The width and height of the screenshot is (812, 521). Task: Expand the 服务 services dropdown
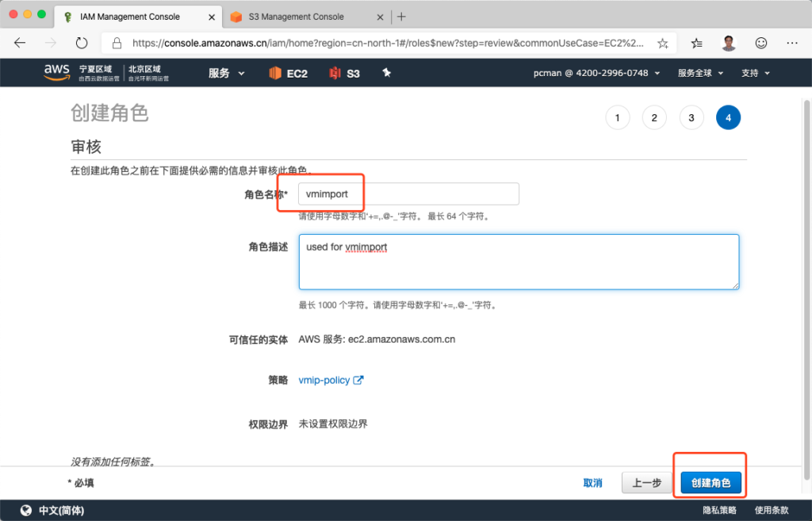227,73
